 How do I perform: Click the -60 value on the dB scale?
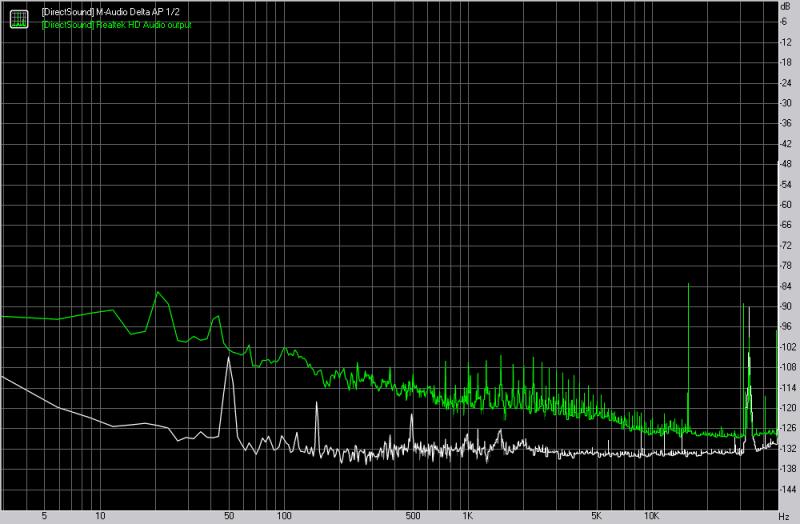coord(787,204)
